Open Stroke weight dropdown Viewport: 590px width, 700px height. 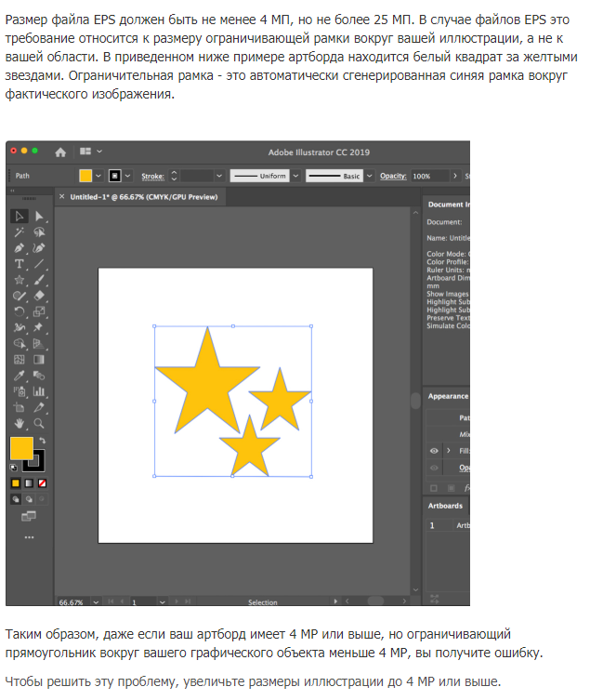219,176
